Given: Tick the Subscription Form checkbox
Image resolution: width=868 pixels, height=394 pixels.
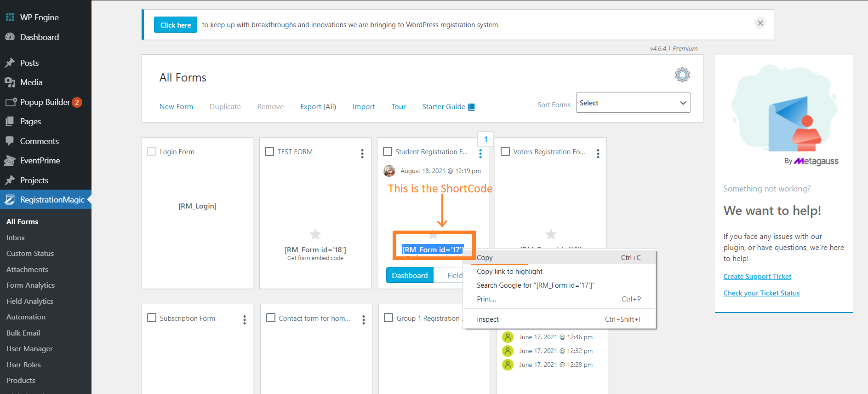Looking at the screenshot, I should pos(152,318).
